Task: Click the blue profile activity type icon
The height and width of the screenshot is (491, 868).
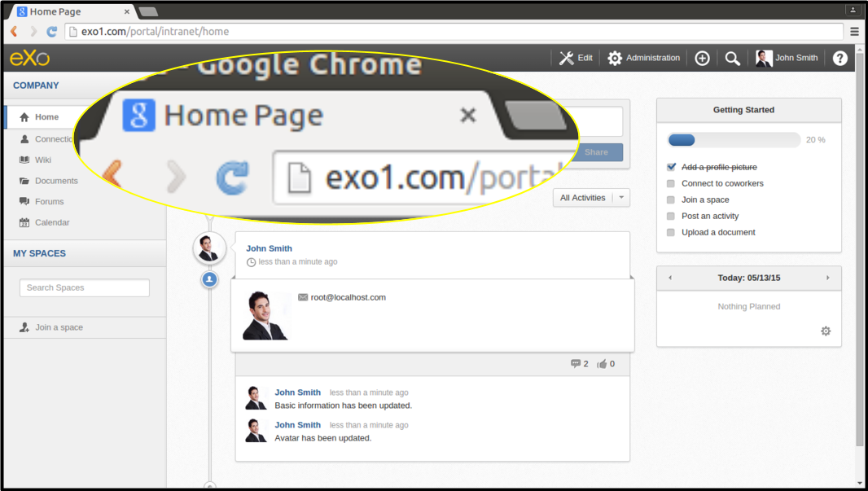Action: tap(209, 279)
